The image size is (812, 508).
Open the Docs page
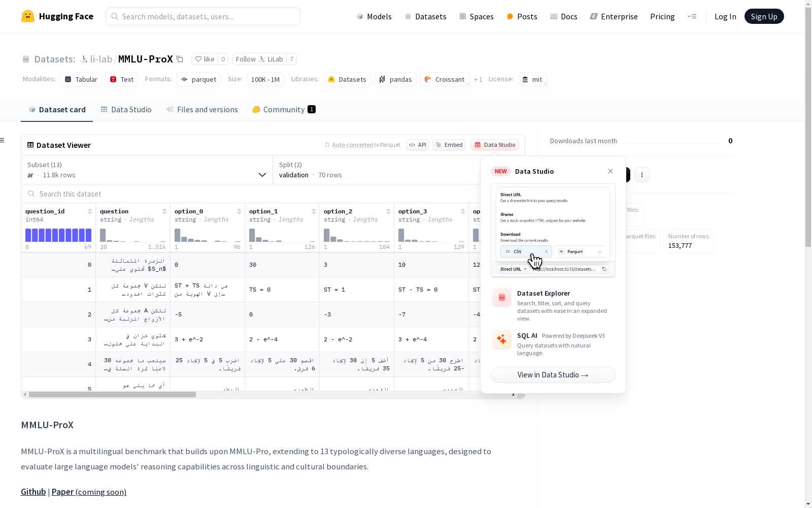pos(564,16)
